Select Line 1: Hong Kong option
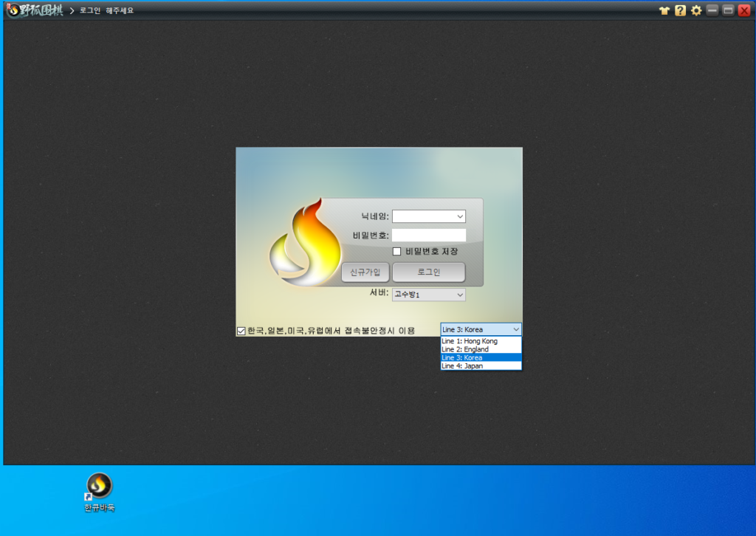The image size is (756, 536). tap(481, 341)
